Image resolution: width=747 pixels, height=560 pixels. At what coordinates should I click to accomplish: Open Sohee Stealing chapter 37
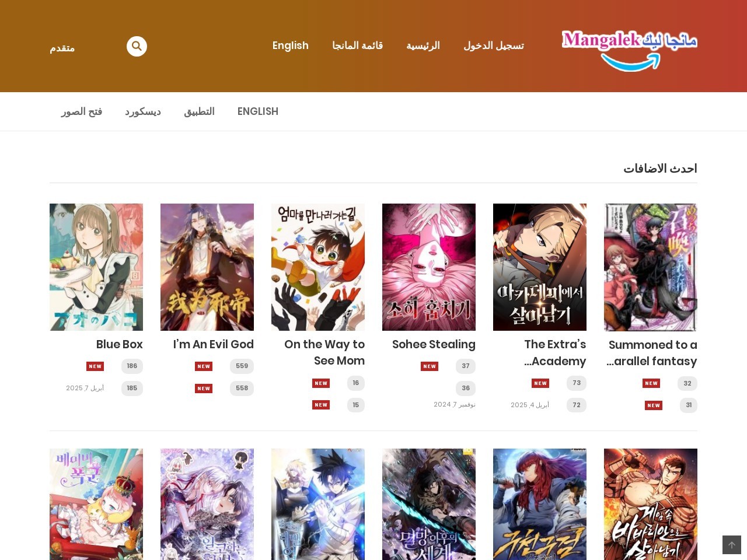(466, 366)
